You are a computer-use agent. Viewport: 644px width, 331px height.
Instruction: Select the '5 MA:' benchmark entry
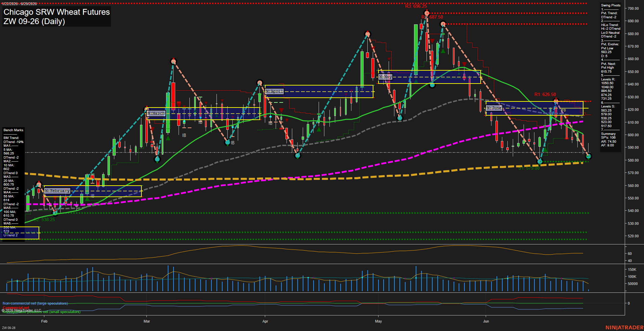pos(8,150)
